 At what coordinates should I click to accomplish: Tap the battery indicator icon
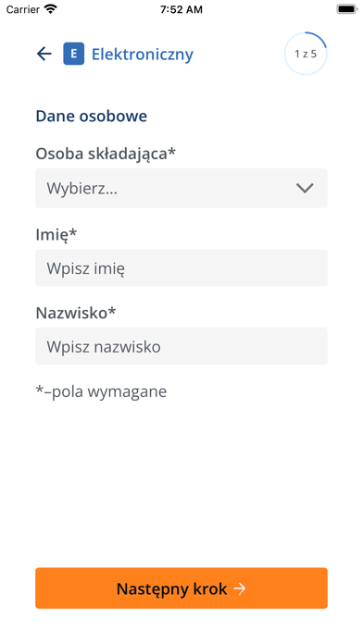point(347,9)
